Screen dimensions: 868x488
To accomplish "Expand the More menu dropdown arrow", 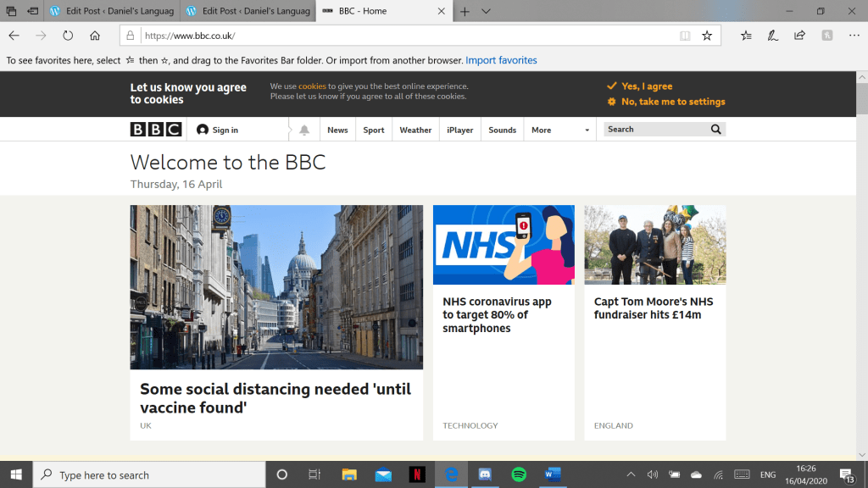I will (x=587, y=130).
